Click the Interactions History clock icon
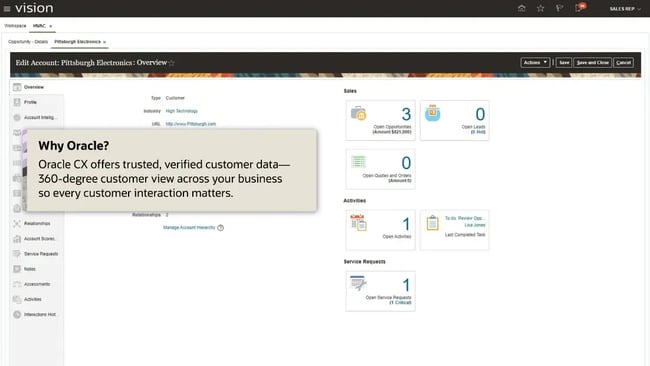650x366 pixels. [x=17, y=314]
